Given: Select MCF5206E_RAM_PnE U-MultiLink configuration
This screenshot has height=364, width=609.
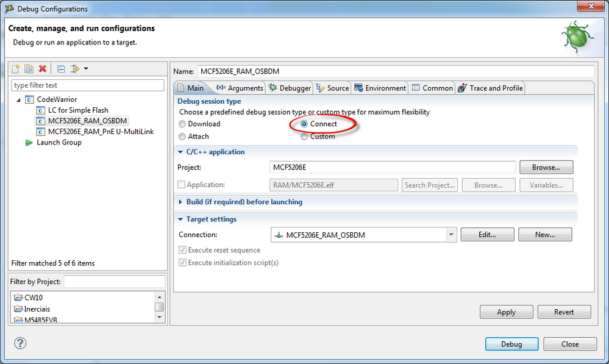Looking at the screenshot, I should 101,132.
